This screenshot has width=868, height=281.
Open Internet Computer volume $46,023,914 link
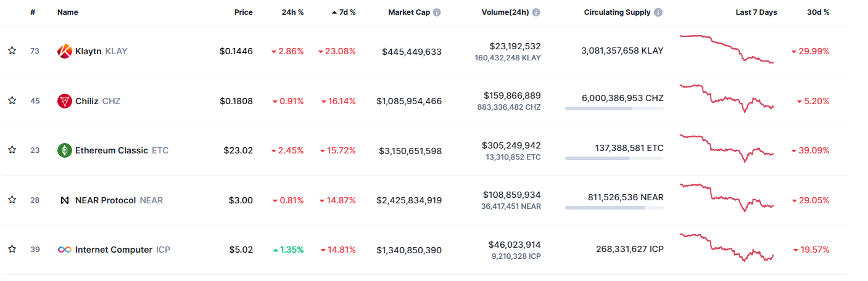515,245
